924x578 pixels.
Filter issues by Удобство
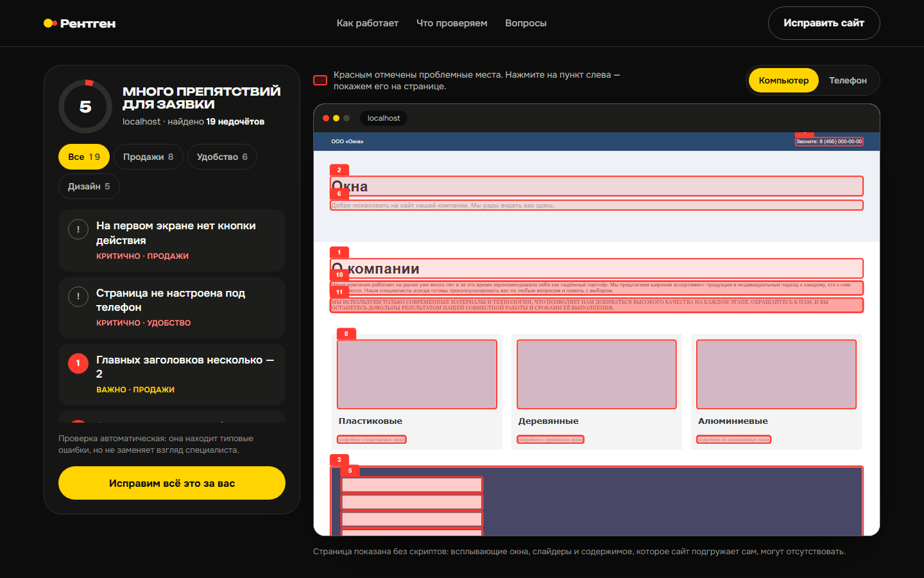click(x=222, y=157)
